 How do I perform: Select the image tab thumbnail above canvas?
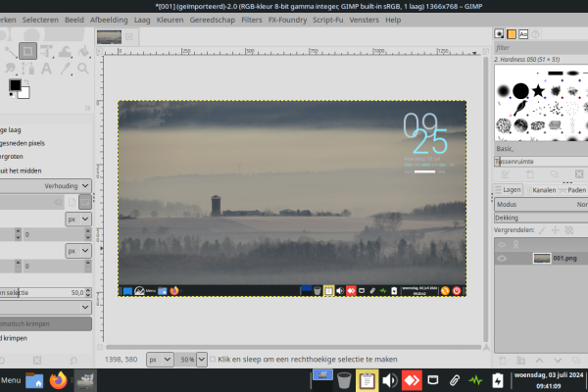tap(110, 37)
